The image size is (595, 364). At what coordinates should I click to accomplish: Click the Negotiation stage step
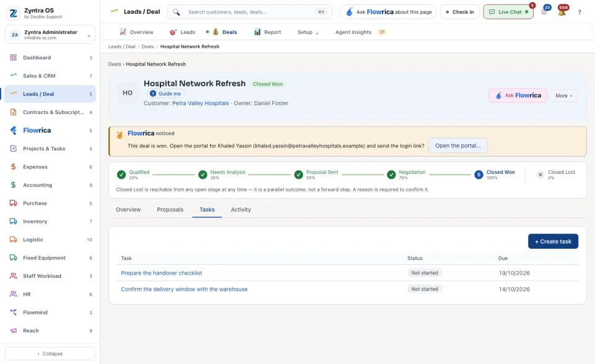(x=406, y=175)
